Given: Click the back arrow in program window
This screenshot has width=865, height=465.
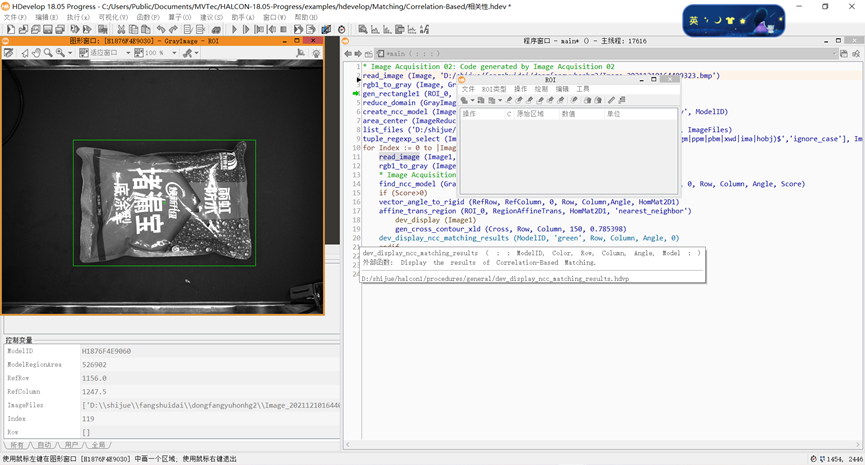Looking at the screenshot, I should 349,53.
